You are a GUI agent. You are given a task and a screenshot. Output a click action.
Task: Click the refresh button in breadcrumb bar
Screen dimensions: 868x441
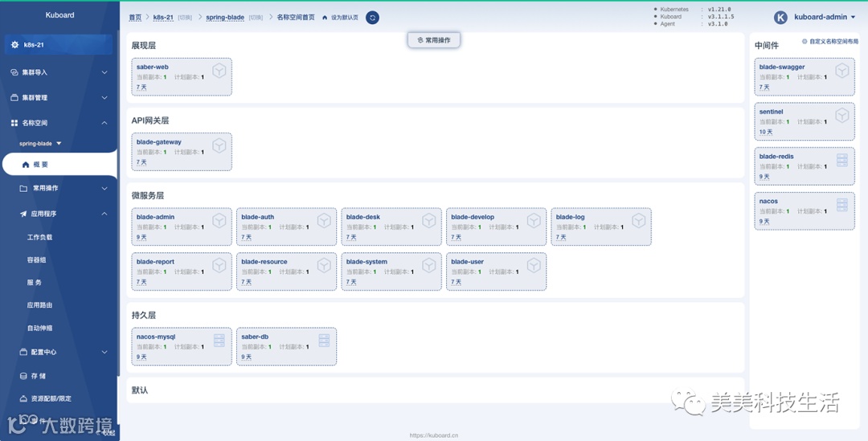[x=373, y=18]
